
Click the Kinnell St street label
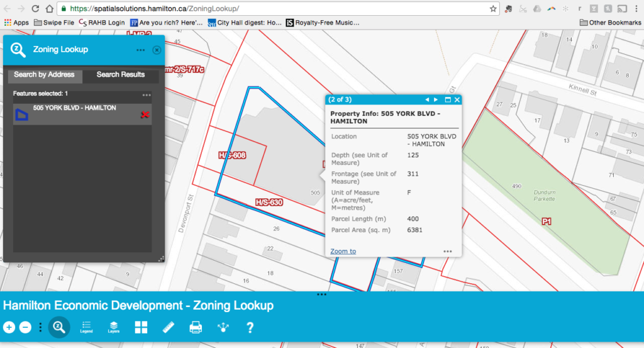coord(582,89)
